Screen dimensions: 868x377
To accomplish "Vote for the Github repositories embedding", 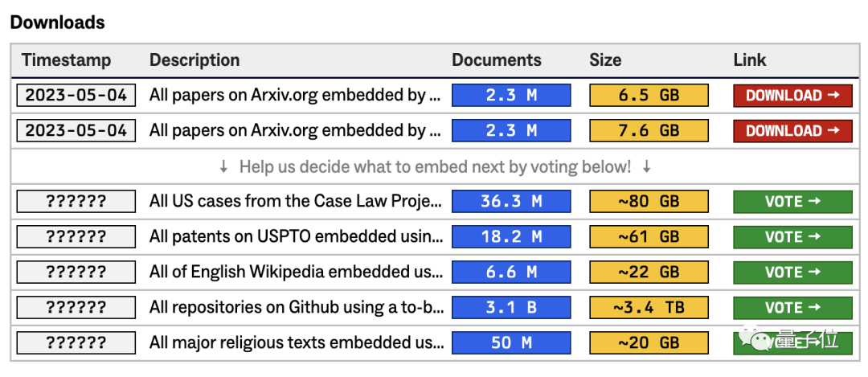I will pyautogui.click(x=792, y=308).
